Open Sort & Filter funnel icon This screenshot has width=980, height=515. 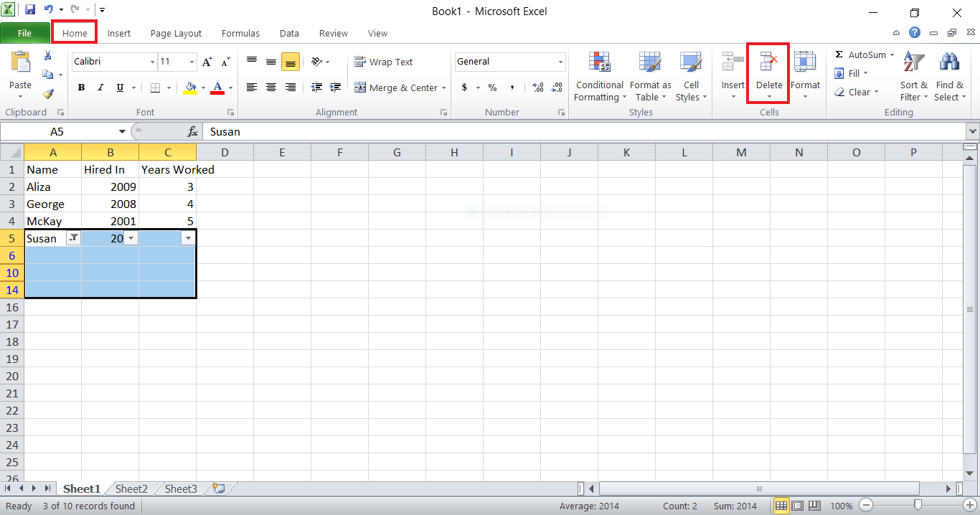coord(913,63)
